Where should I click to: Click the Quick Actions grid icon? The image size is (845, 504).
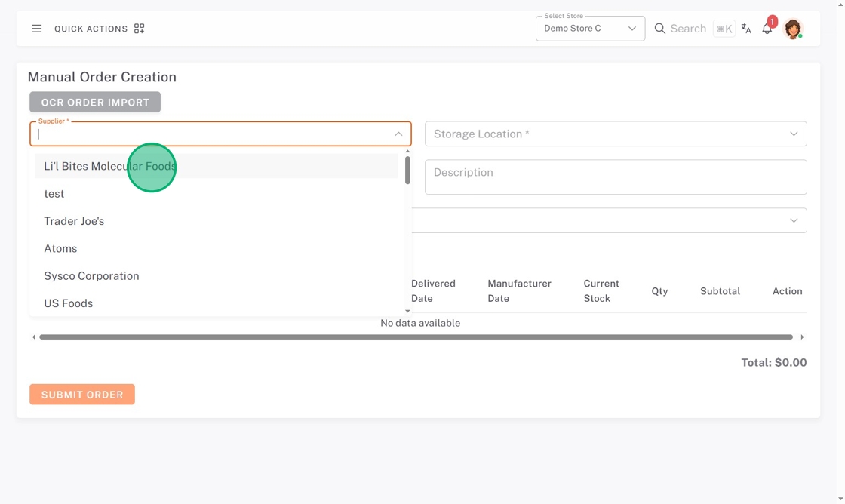(x=139, y=29)
